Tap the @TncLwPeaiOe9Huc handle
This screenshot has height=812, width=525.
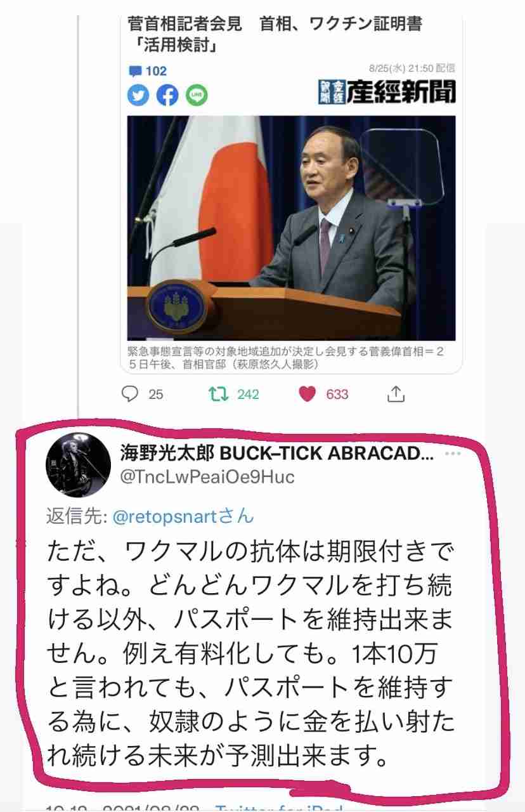(207, 476)
